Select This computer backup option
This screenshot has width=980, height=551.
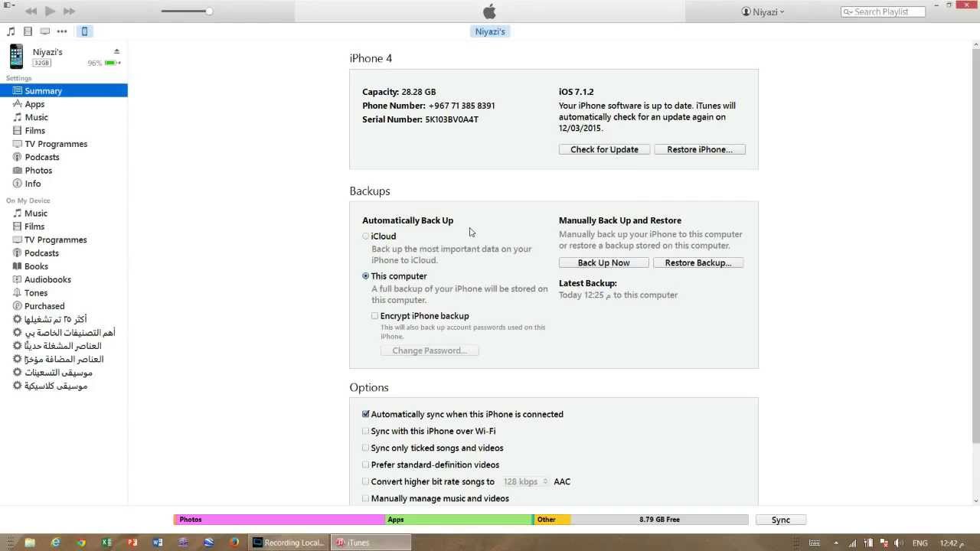tap(366, 276)
